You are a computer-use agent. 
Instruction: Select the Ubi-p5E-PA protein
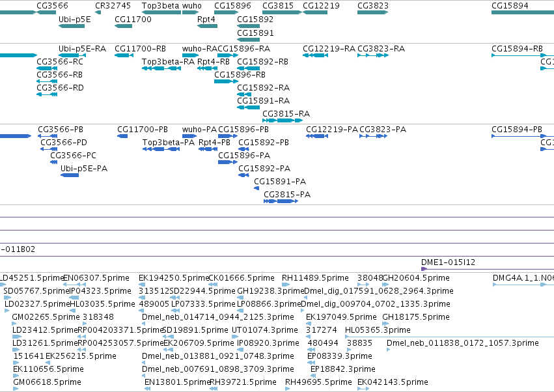click(84, 169)
